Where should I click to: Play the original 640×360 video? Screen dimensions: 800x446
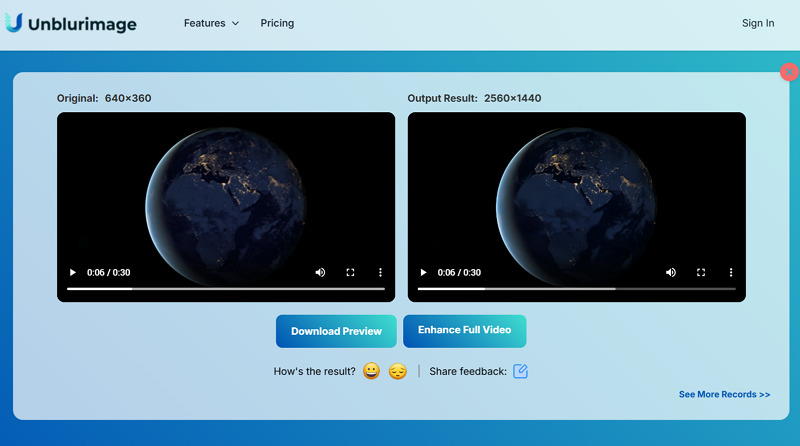72,272
